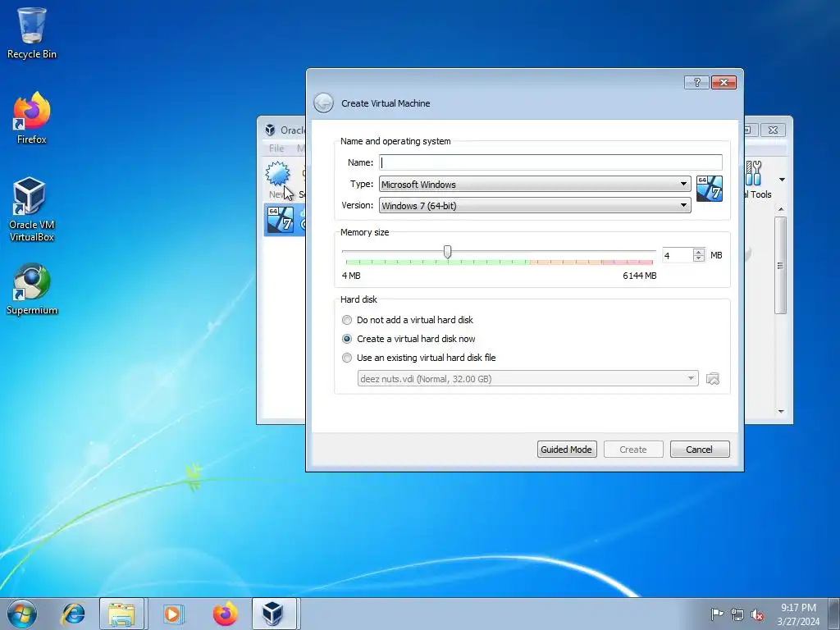Image resolution: width=840 pixels, height=630 pixels.
Task: Click the memory size slider handle
Action: click(447, 252)
